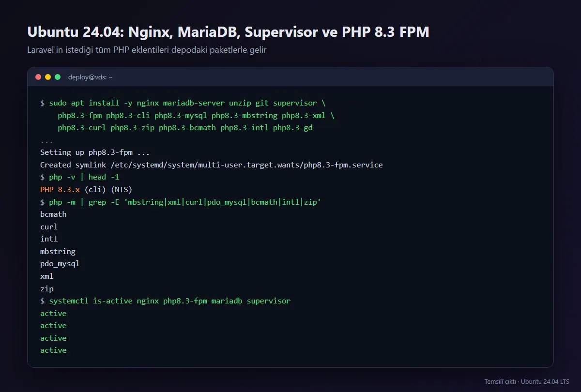This screenshot has width=581, height=392.
Task: Click the systemctl is-active command line
Action: (x=166, y=301)
